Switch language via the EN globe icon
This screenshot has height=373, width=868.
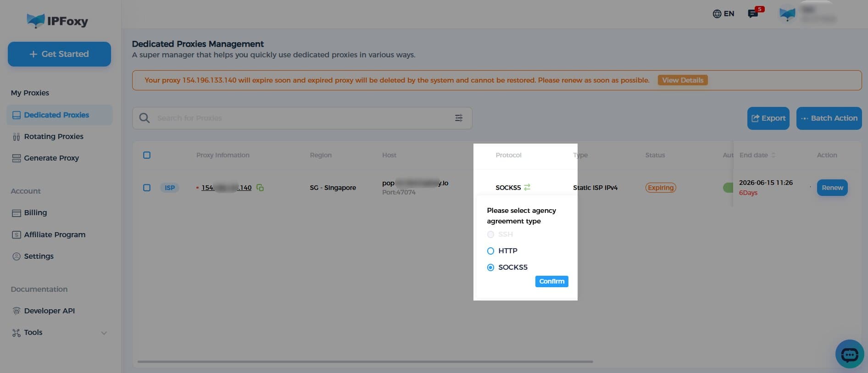click(723, 14)
